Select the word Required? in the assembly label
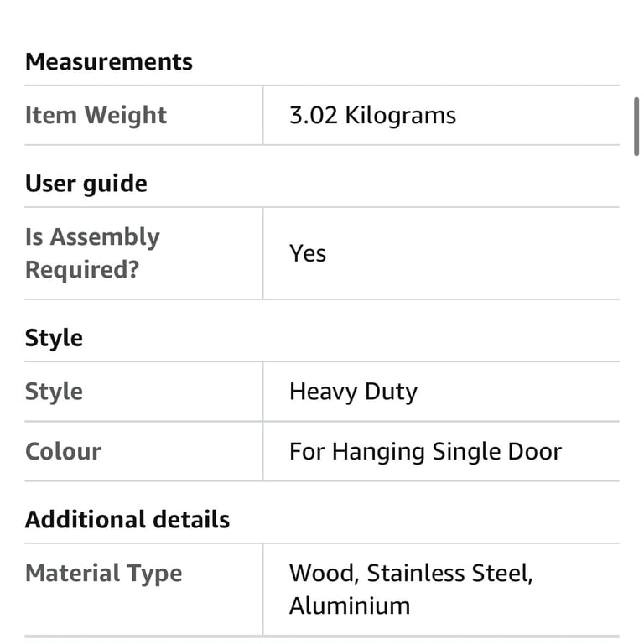The width and height of the screenshot is (644, 644). [82, 270]
